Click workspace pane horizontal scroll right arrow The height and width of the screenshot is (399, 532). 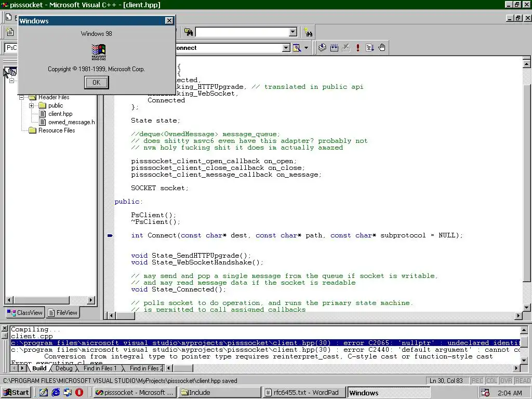point(90,300)
